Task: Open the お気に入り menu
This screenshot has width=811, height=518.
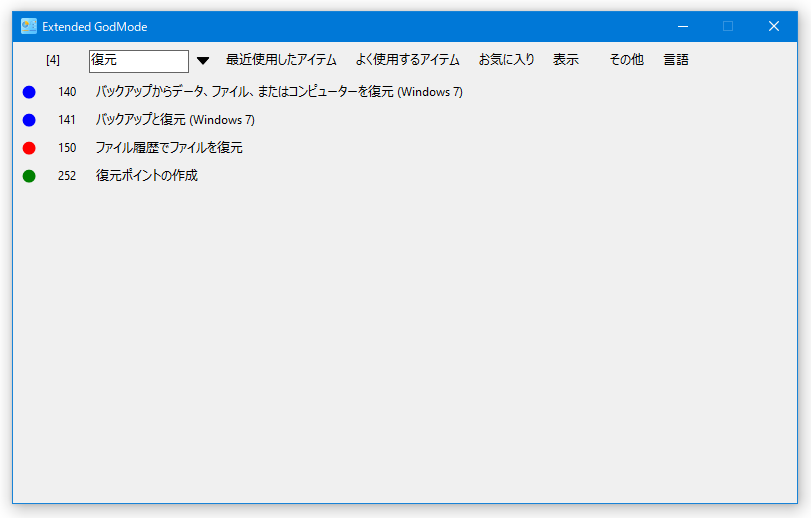Action: point(506,60)
